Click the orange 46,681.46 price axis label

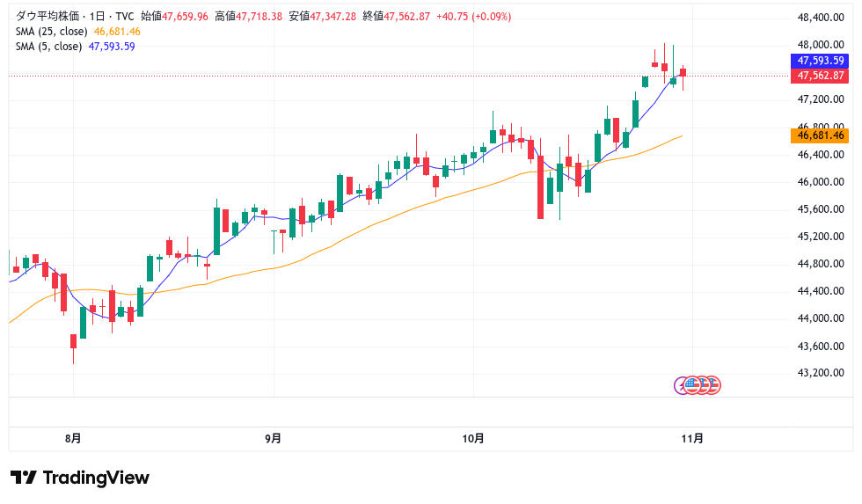820,135
